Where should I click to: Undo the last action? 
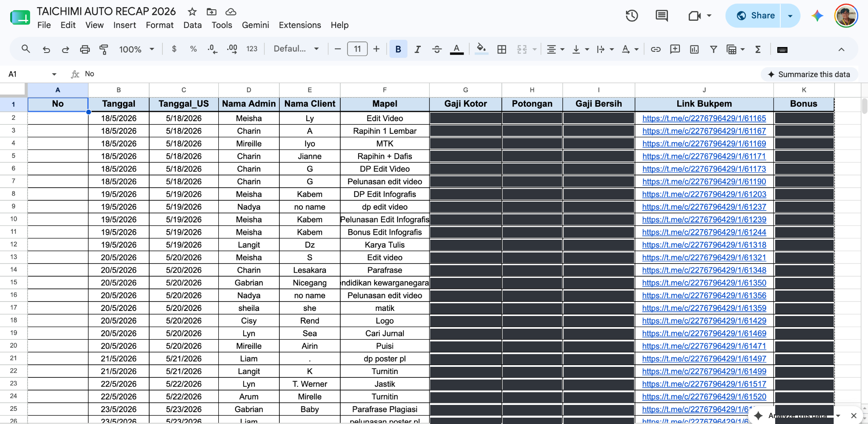pos(46,49)
